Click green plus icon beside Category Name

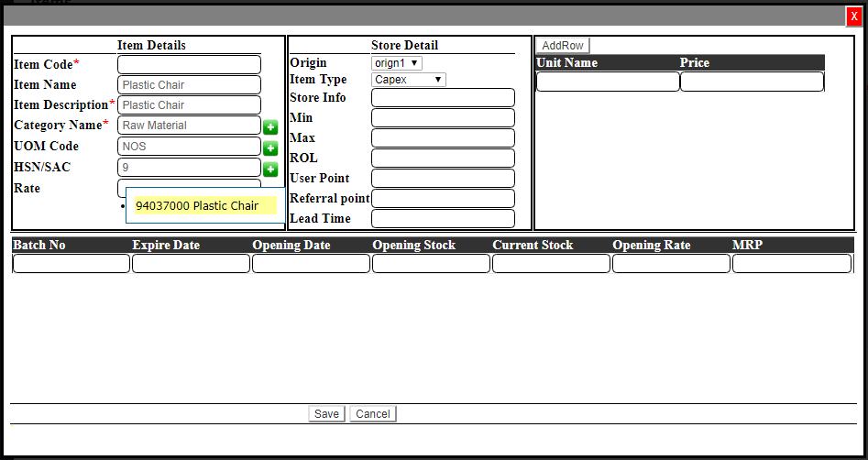(x=270, y=127)
